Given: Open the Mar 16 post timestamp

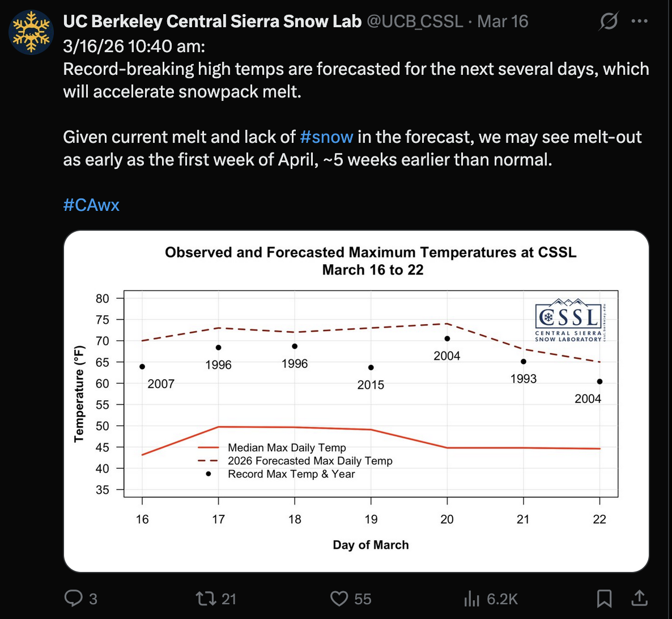Looking at the screenshot, I should pos(503,22).
